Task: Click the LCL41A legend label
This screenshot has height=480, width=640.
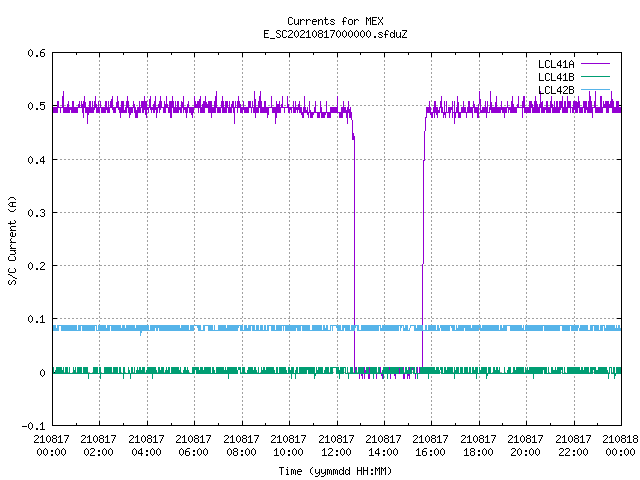Action: pyautogui.click(x=556, y=64)
